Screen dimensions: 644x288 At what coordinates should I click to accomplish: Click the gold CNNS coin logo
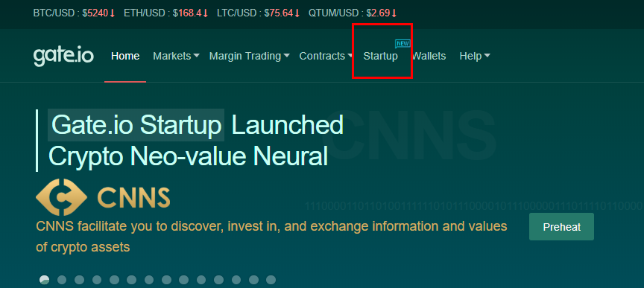[61, 197]
